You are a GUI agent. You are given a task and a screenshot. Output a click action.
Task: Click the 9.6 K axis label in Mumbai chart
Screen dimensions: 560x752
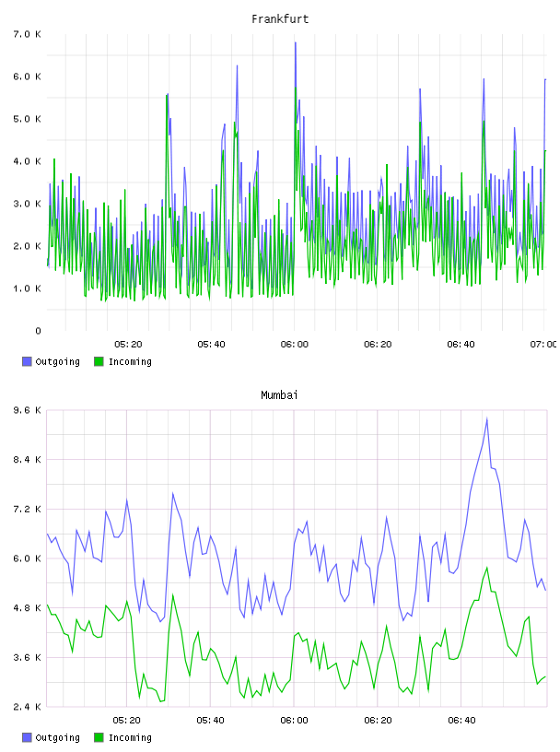28,410
